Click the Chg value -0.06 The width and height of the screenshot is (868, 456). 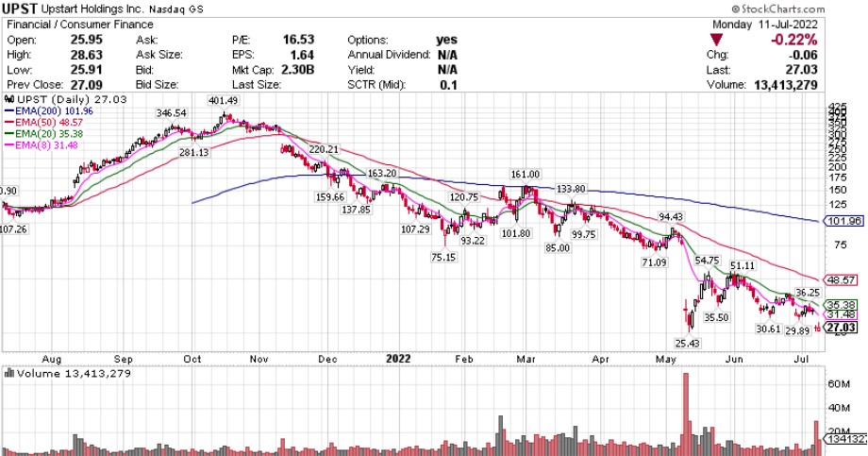(802, 55)
